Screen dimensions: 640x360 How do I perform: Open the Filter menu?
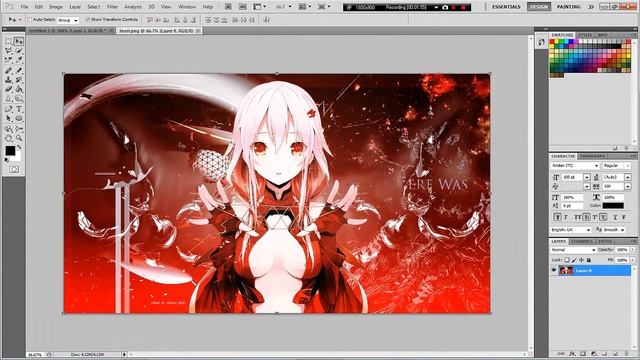pos(112,7)
